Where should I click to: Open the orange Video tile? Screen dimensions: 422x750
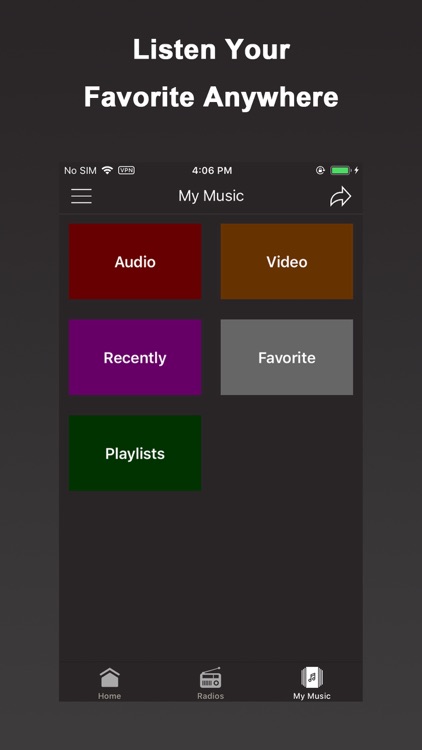(x=287, y=262)
